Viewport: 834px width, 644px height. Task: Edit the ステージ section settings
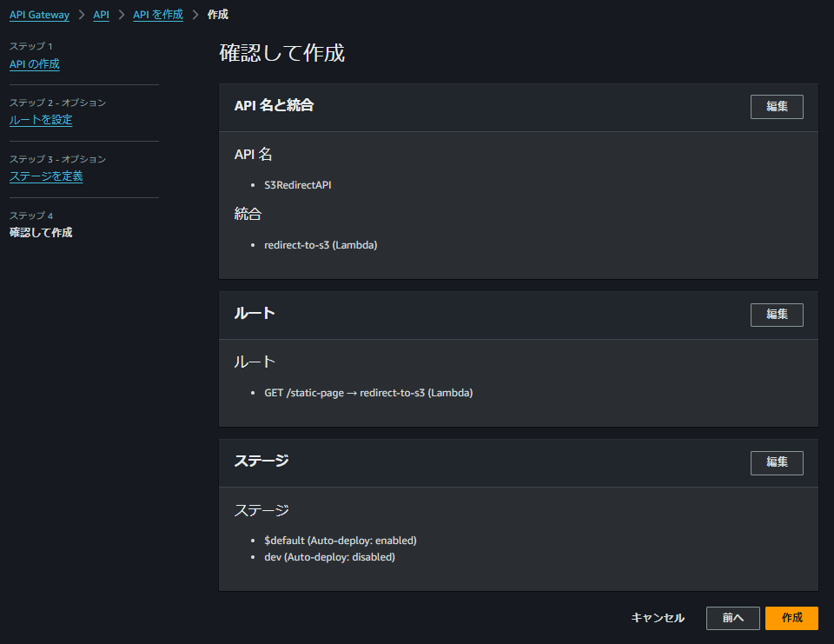click(776, 462)
